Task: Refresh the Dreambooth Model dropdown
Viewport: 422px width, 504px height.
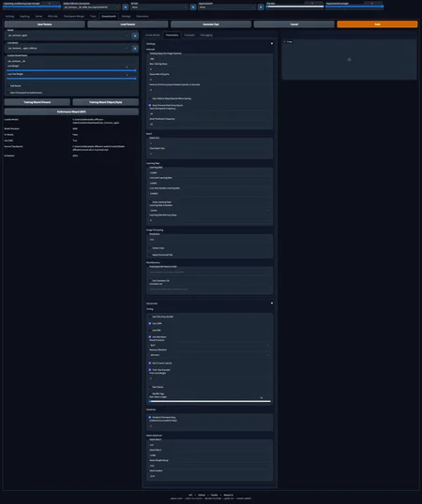Action: 135,36
